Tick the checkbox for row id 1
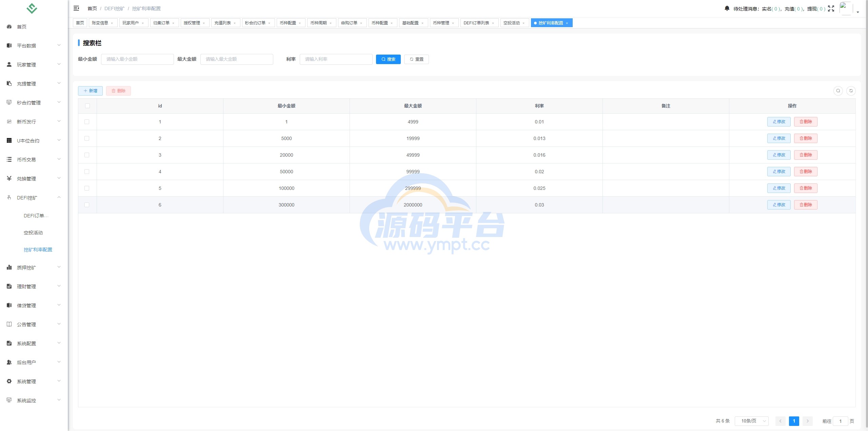868x431 pixels. [x=87, y=122]
